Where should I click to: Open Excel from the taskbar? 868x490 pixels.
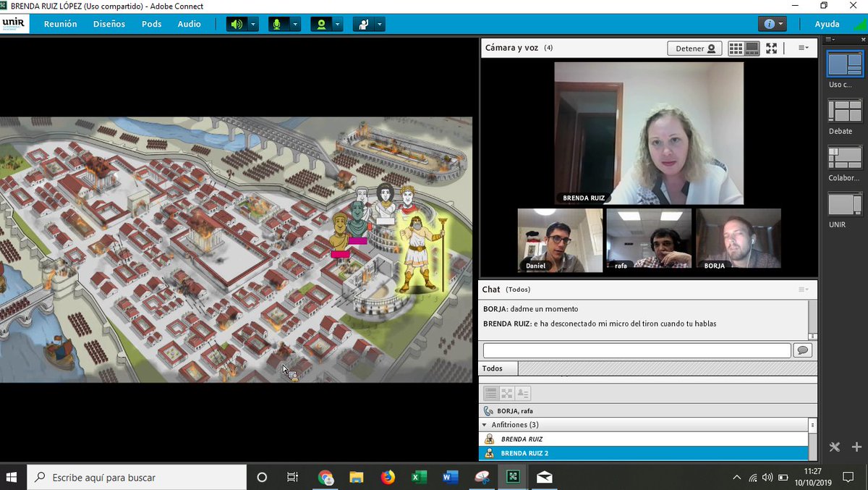point(420,477)
